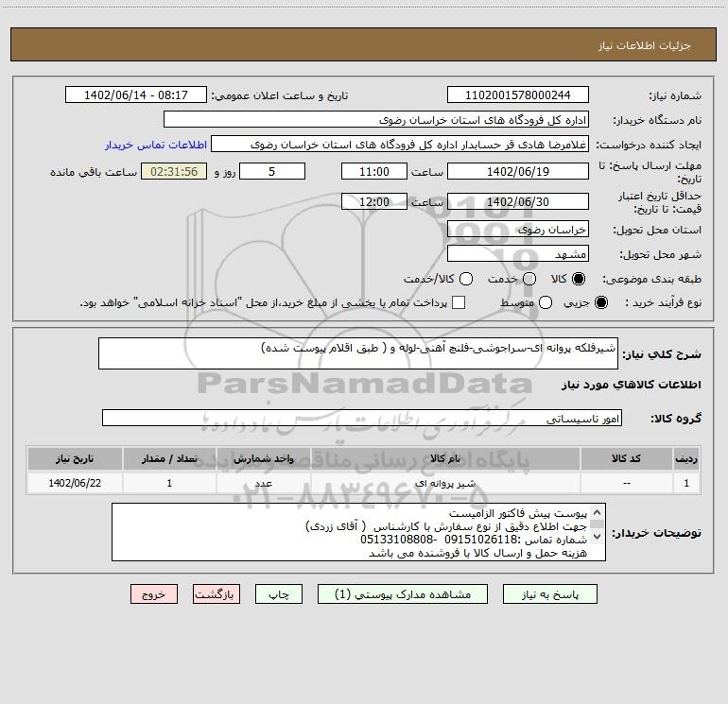Click the کد کالا column header

626,458
